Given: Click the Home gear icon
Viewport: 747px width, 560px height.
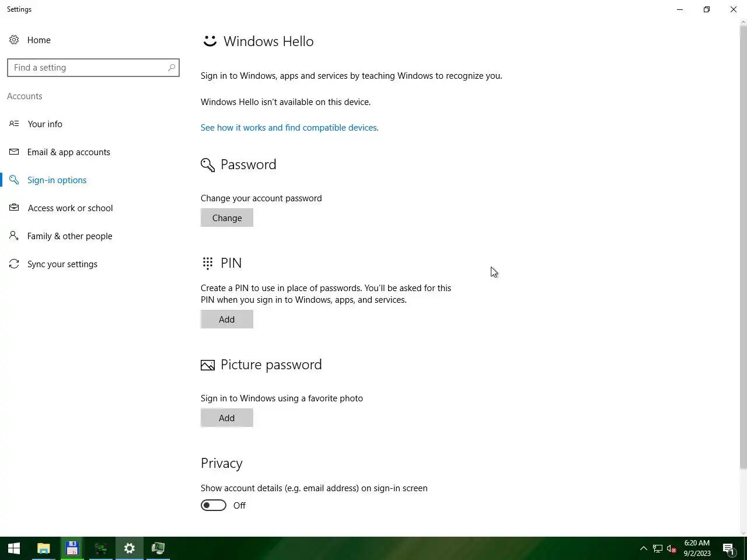Looking at the screenshot, I should point(14,40).
